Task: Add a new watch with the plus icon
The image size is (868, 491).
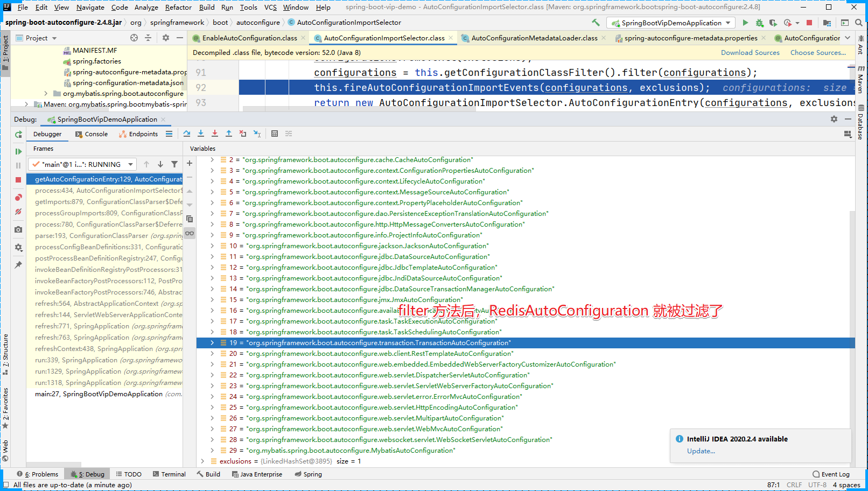Action: pyautogui.click(x=190, y=163)
